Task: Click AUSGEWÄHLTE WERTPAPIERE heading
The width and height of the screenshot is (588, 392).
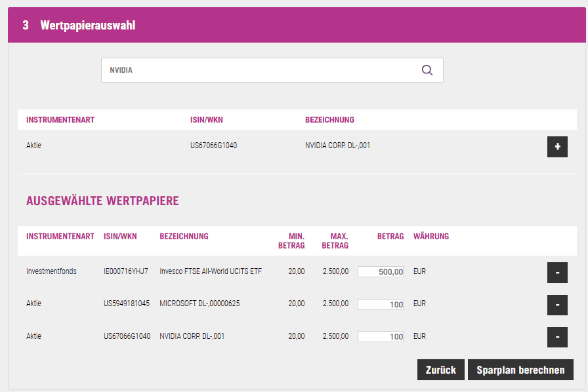Action: click(x=102, y=201)
